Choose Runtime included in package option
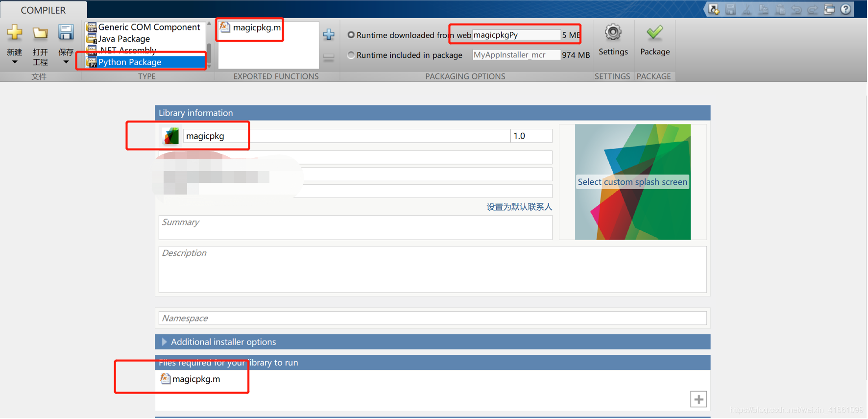Image resolution: width=868 pixels, height=419 pixels. [351, 55]
